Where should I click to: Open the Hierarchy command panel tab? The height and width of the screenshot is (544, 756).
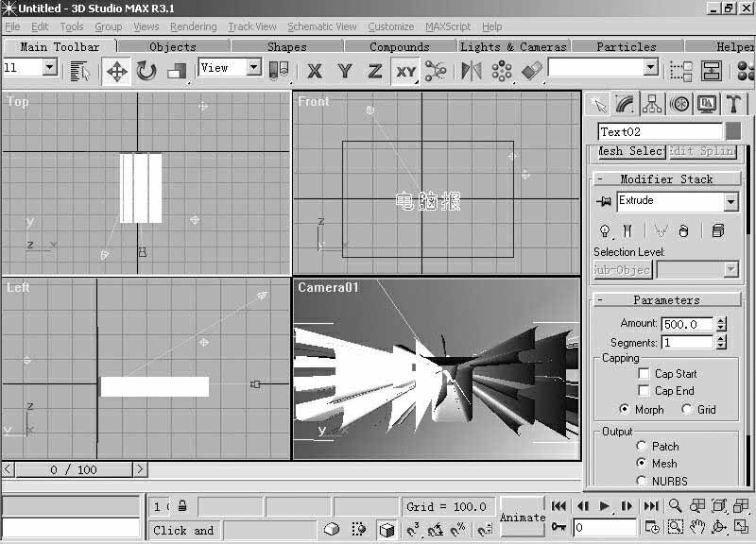(x=652, y=104)
